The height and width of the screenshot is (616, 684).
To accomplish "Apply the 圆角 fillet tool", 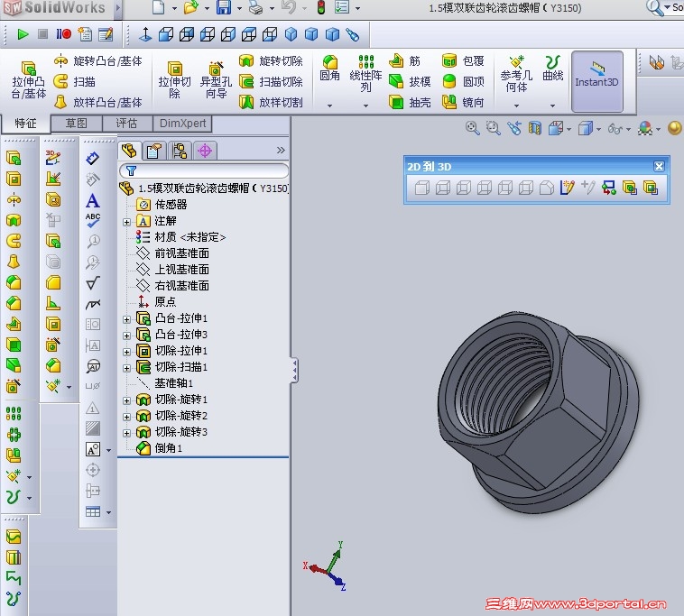I will coord(329,69).
